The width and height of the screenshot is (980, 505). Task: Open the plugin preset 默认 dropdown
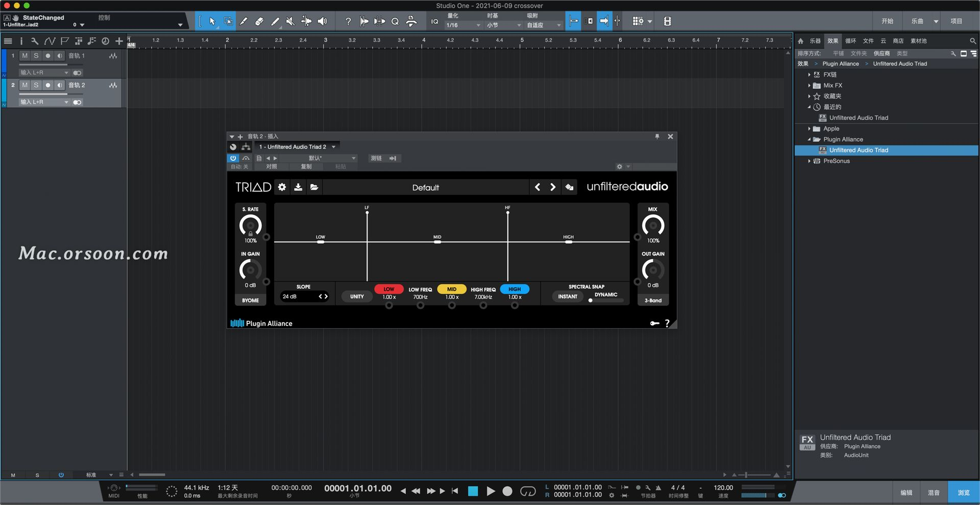(317, 158)
